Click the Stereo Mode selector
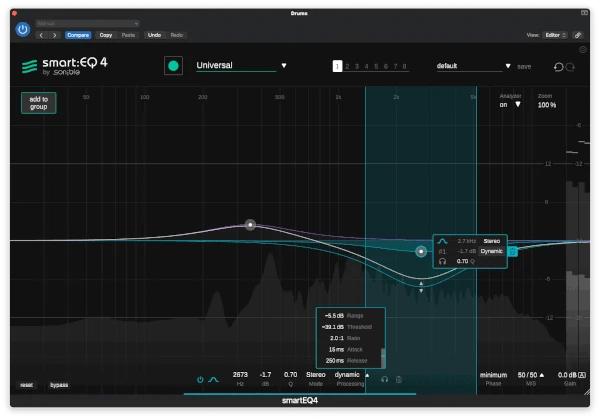 point(316,375)
